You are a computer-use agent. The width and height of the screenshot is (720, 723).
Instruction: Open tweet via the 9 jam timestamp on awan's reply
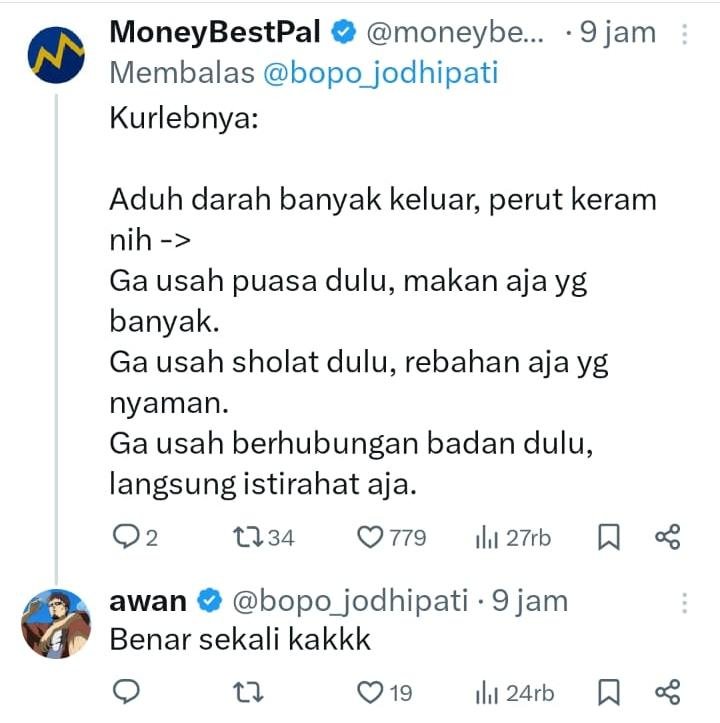530,601
